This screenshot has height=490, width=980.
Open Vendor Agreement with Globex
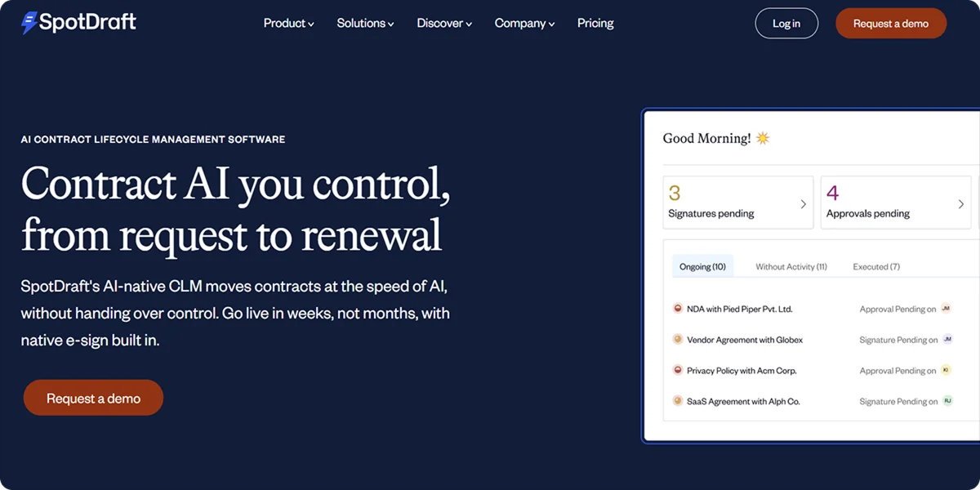pos(745,340)
